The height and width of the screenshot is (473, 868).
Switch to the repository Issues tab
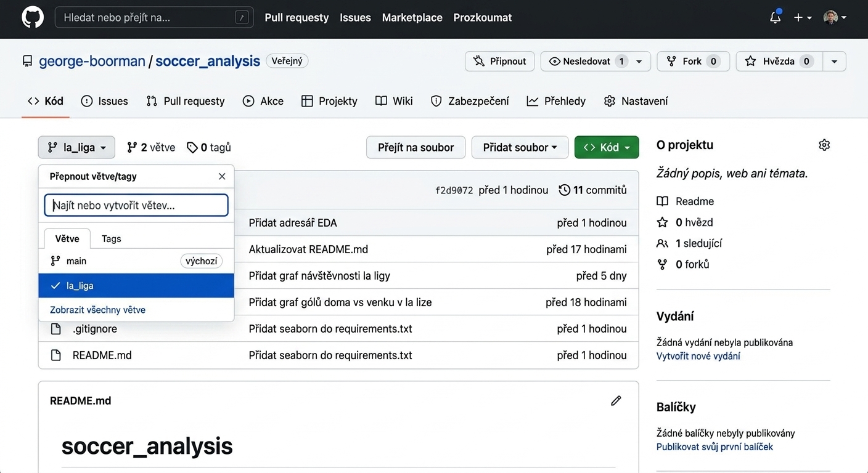[x=105, y=101]
